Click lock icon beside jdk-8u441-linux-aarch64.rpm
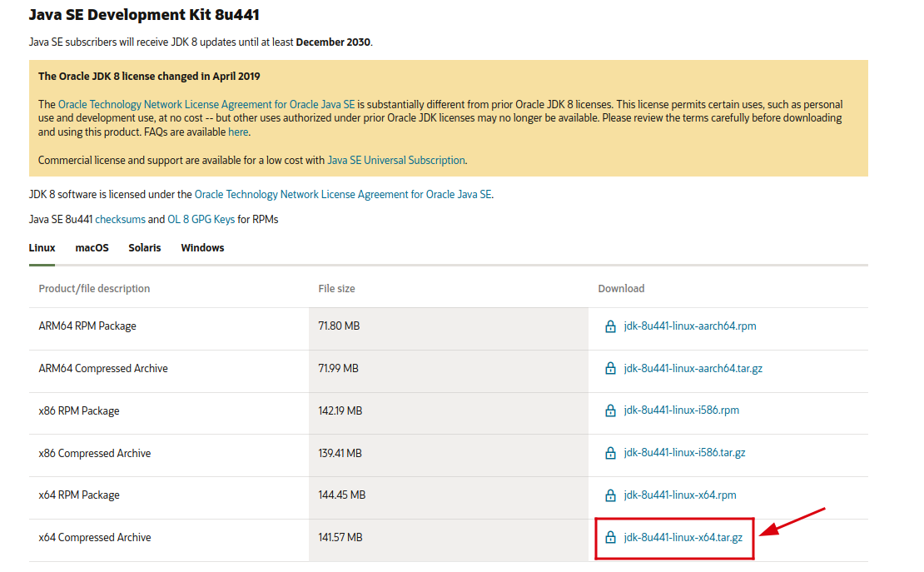The width and height of the screenshot is (924, 572). [x=610, y=326]
